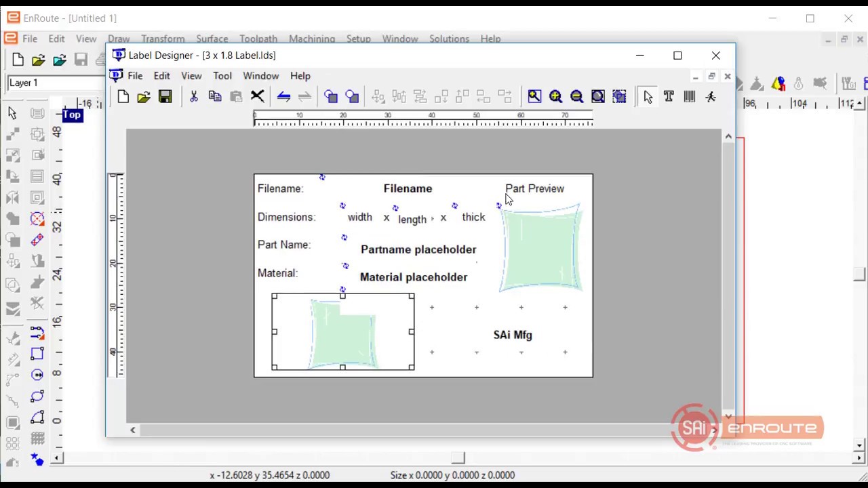This screenshot has width=868, height=488.
Task: Click the Size readout in the status bar
Action: coord(452,475)
